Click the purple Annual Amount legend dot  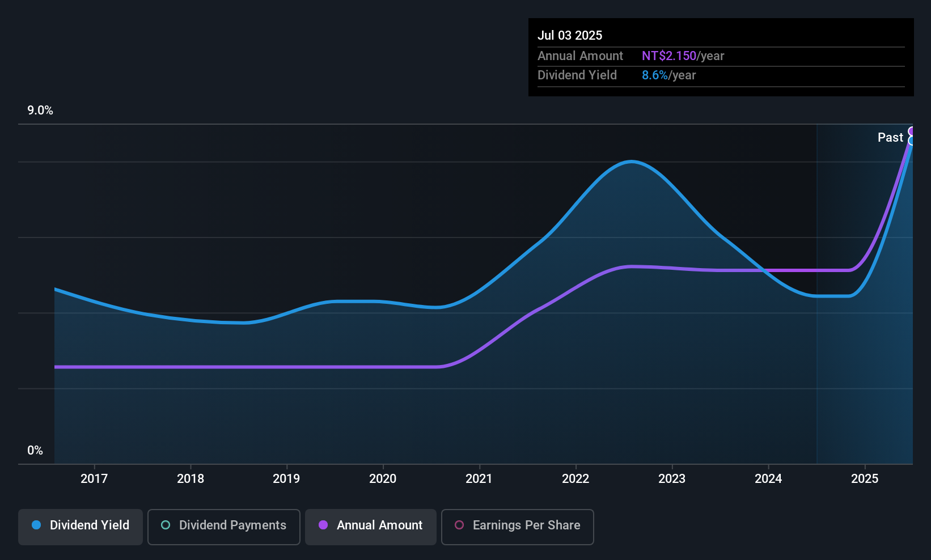click(323, 525)
